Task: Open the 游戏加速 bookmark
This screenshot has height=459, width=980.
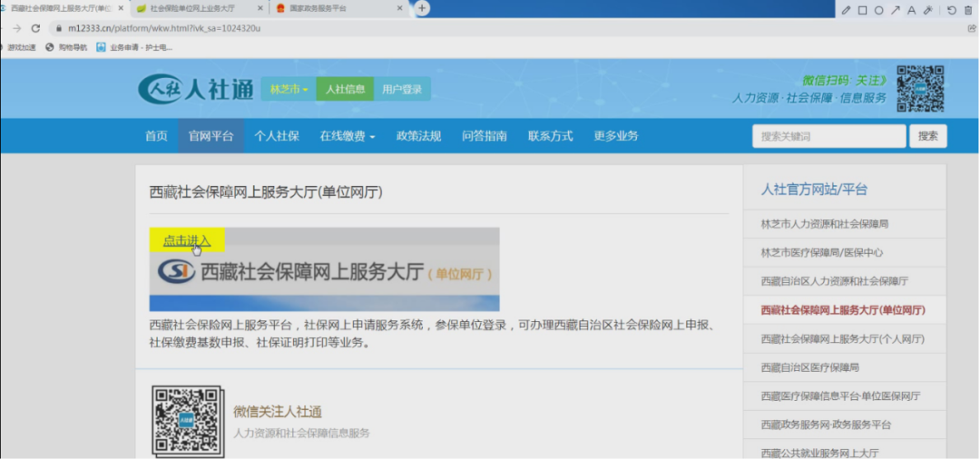Action: (x=19, y=47)
